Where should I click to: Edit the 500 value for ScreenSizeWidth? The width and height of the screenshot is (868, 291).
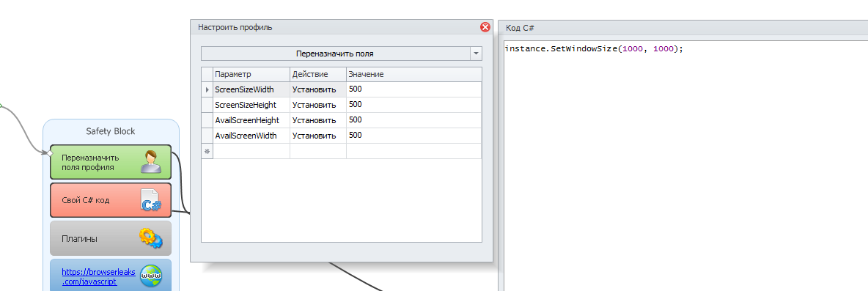coord(414,89)
